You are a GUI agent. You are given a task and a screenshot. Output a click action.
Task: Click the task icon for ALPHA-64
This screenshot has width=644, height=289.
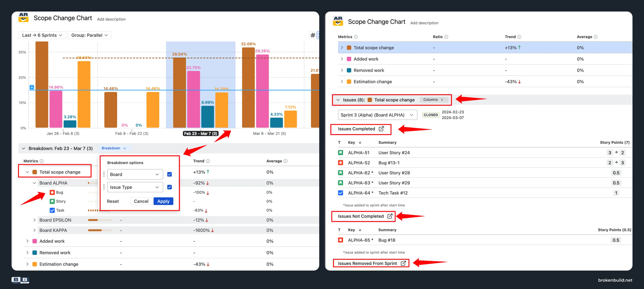341,193
